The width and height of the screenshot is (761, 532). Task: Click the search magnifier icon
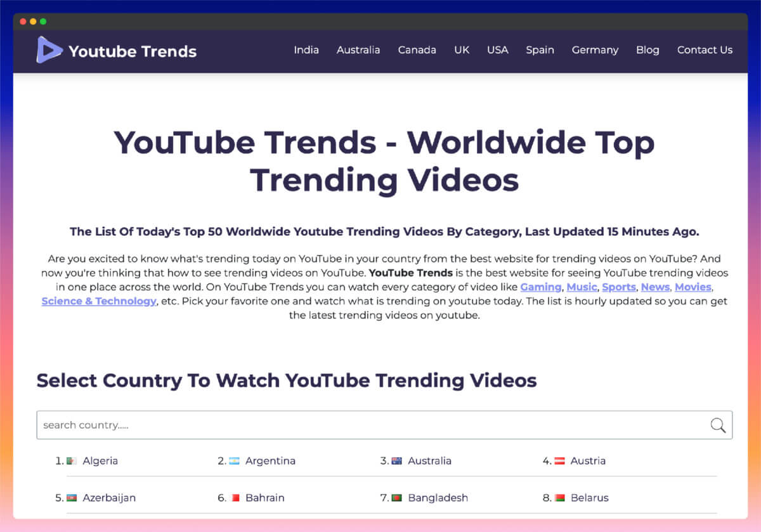[x=718, y=425]
